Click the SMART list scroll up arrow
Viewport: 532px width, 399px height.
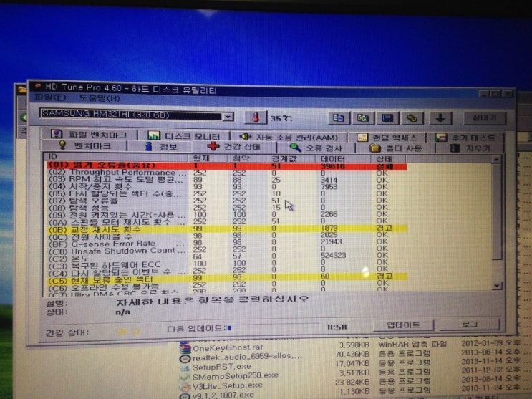pyautogui.click(x=496, y=159)
